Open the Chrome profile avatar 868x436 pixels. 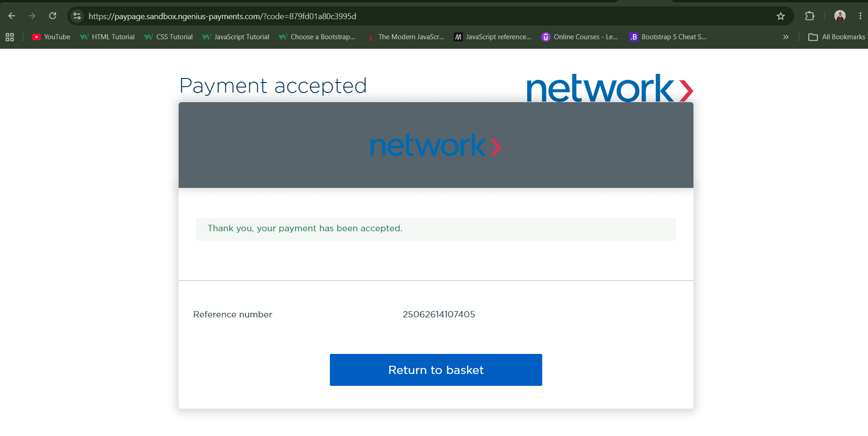tap(840, 16)
